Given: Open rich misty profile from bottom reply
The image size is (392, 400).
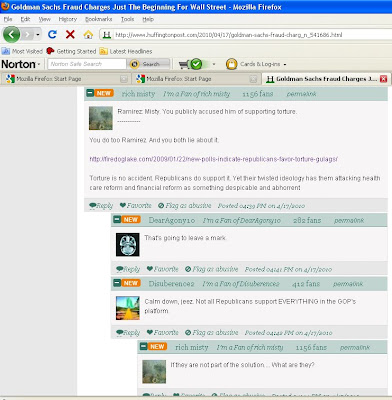Looking at the screenshot, I should tap(192, 347).
